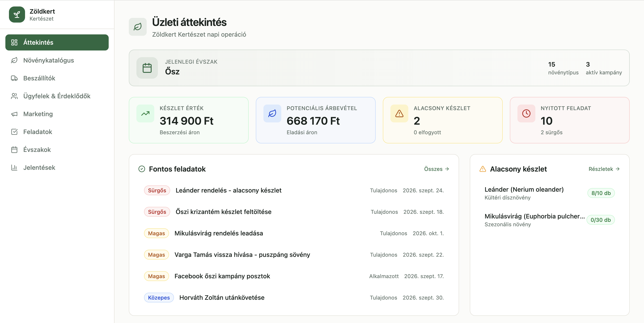The height and width of the screenshot is (323, 644).
Task: Click the Jelentések bar chart icon in sidebar
Action: pos(14,167)
